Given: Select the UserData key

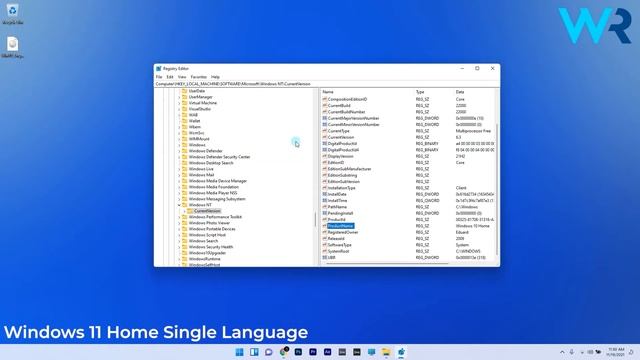Looking at the screenshot, I should coord(197,91).
